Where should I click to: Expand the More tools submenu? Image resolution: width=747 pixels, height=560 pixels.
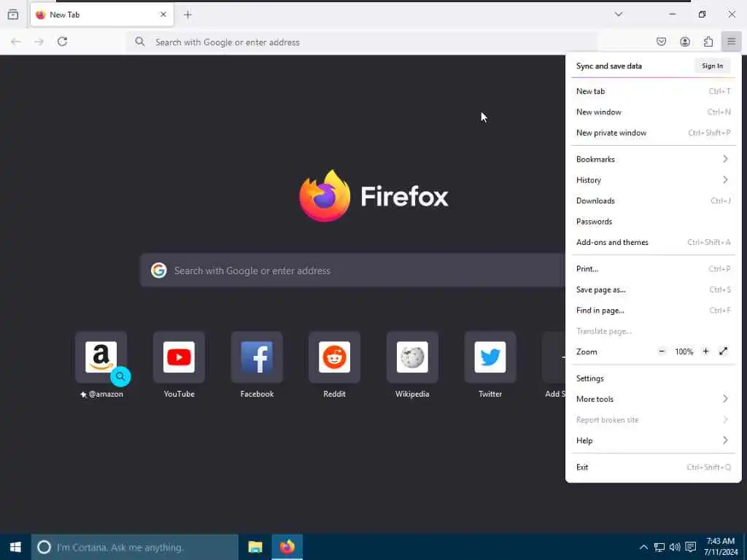[x=653, y=399]
